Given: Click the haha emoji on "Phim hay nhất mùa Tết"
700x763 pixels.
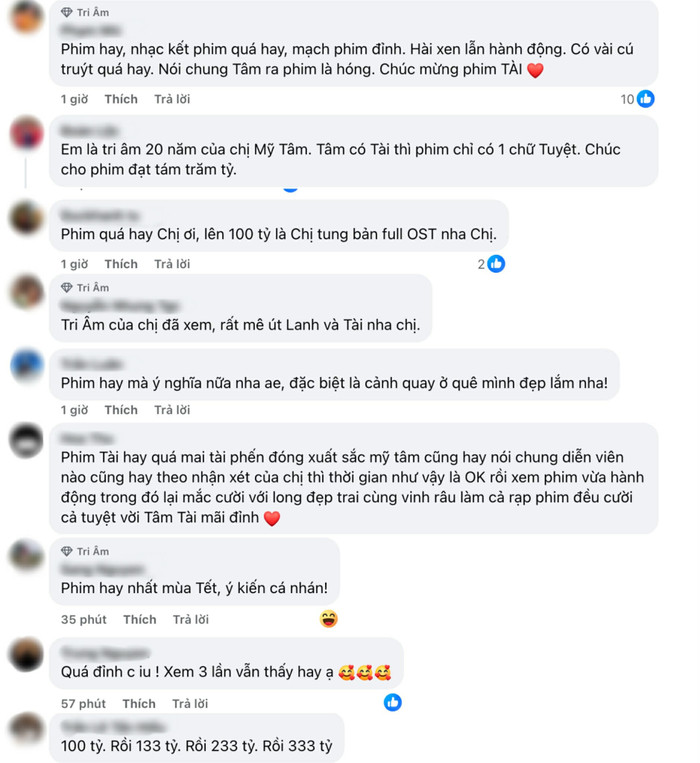Looking at the screenshot, I should coord(328,619).
